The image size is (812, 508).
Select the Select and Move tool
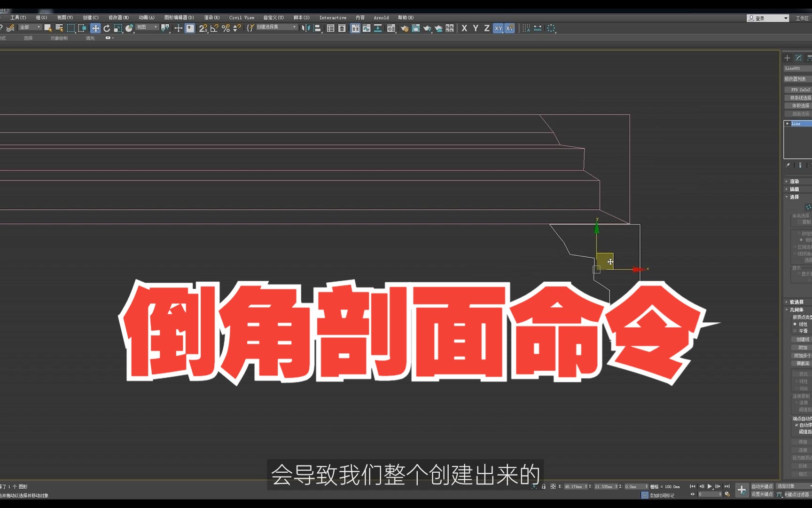[95, 28]
